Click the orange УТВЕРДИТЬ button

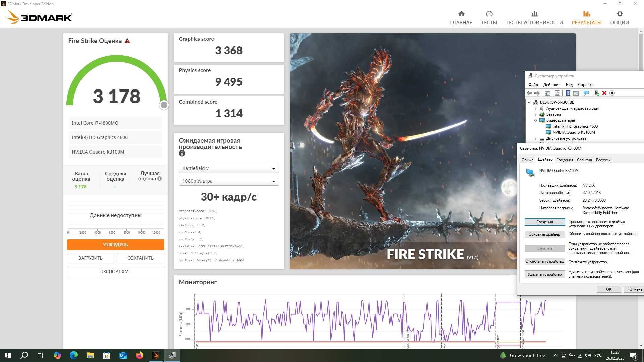click(x=115, y=245)
